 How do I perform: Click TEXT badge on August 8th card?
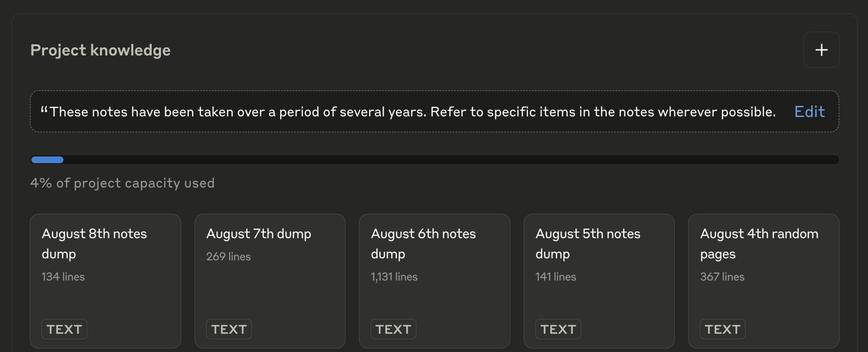(x=64, y=329)
